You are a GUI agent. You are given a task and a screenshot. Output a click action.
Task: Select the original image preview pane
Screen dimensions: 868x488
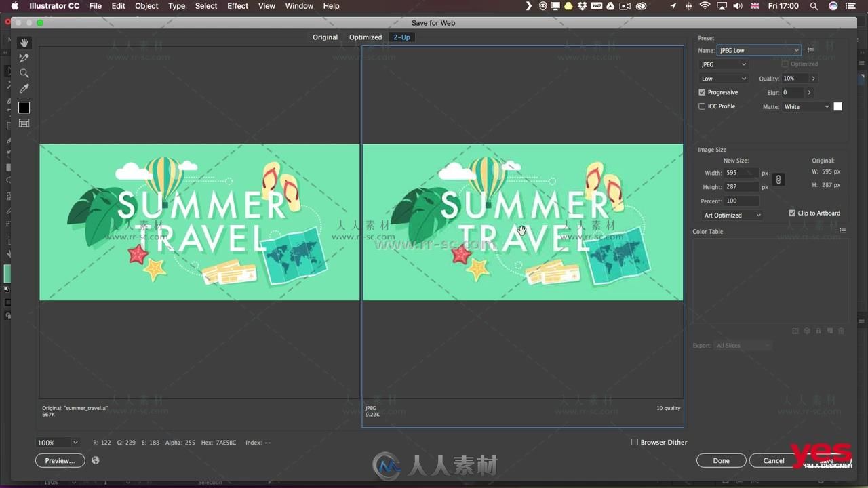199,222
